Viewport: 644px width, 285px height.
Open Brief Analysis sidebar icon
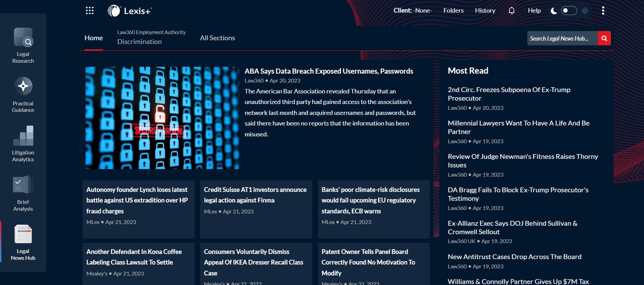click(23, 185)
